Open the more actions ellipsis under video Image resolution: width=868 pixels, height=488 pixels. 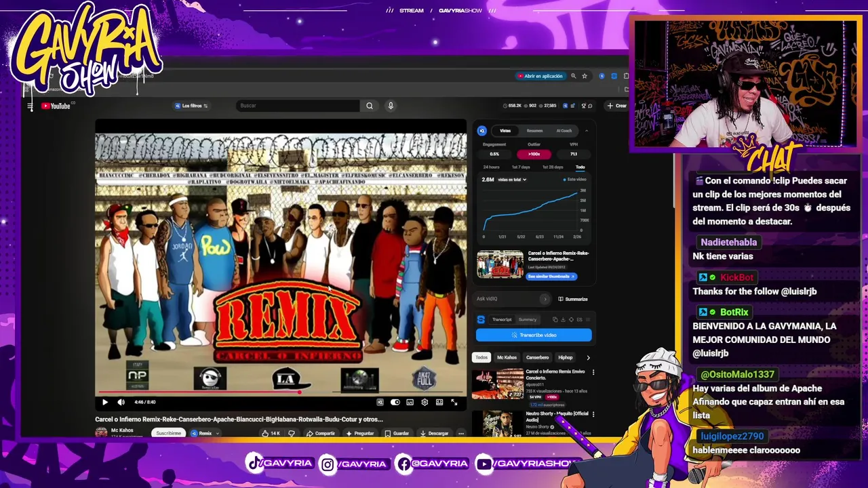click(461, 433)
